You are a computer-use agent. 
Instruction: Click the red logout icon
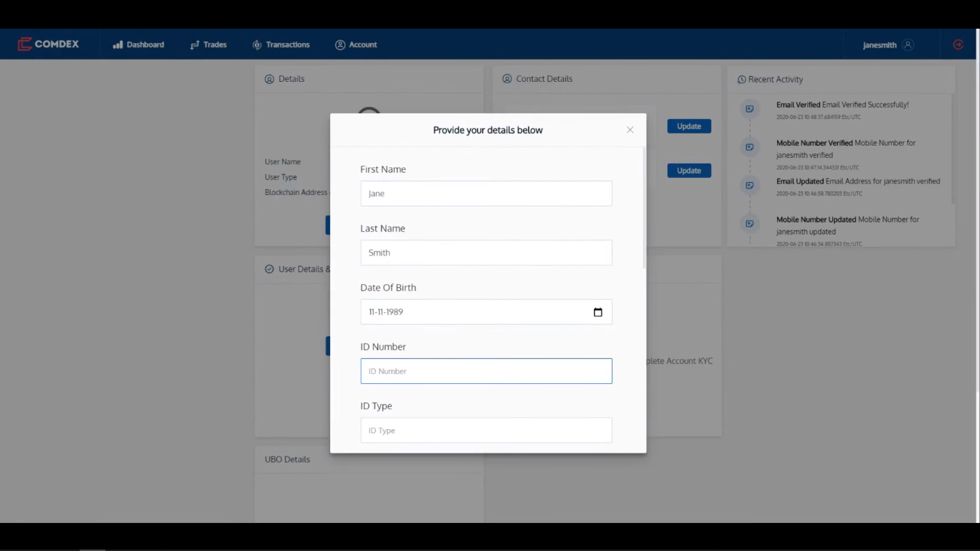click(x=958, y=44)
